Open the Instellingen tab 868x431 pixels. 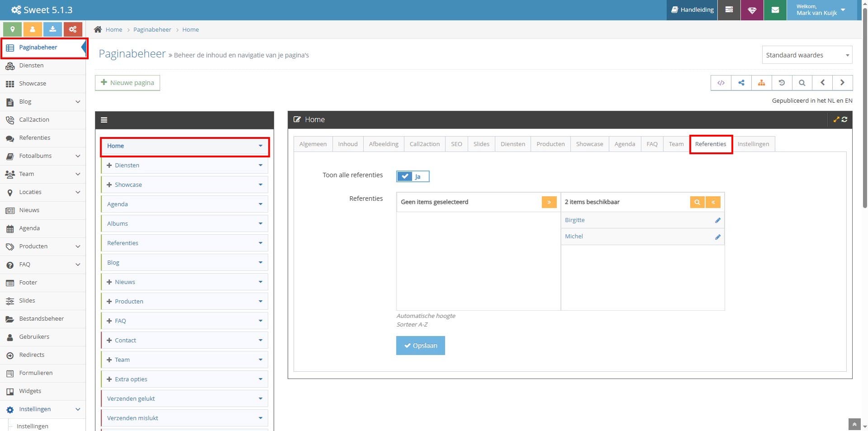[x=753, y=144]
